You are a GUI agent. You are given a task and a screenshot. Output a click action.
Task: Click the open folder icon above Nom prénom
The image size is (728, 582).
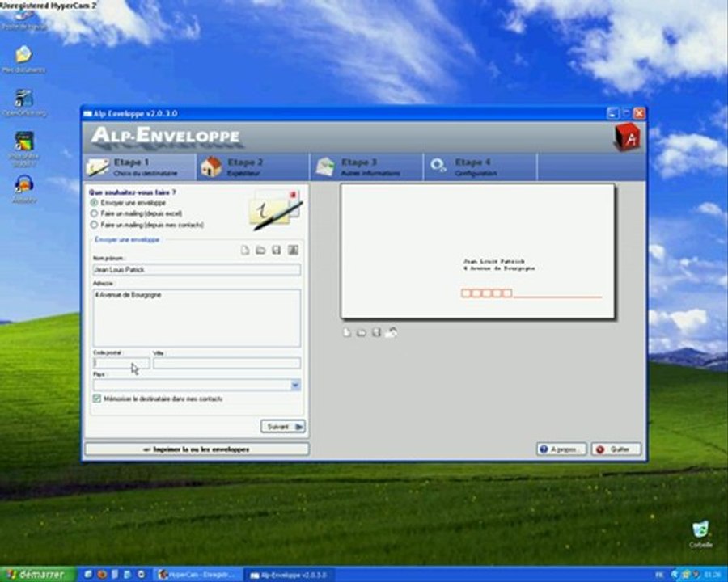(x=260, y=250)
